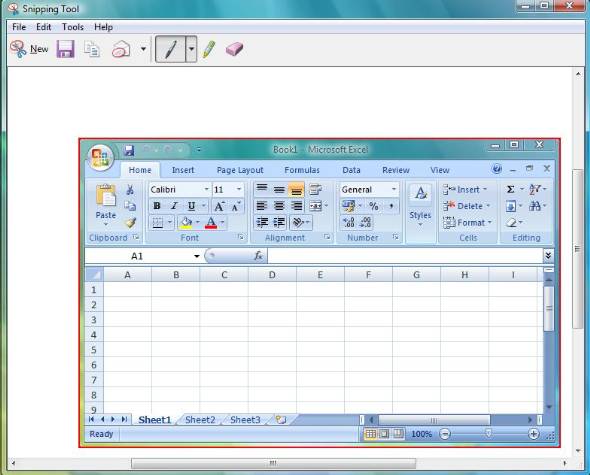Click the Insert Function fx icon
This screenshot has height=475, width=590.
coord(259,256)
